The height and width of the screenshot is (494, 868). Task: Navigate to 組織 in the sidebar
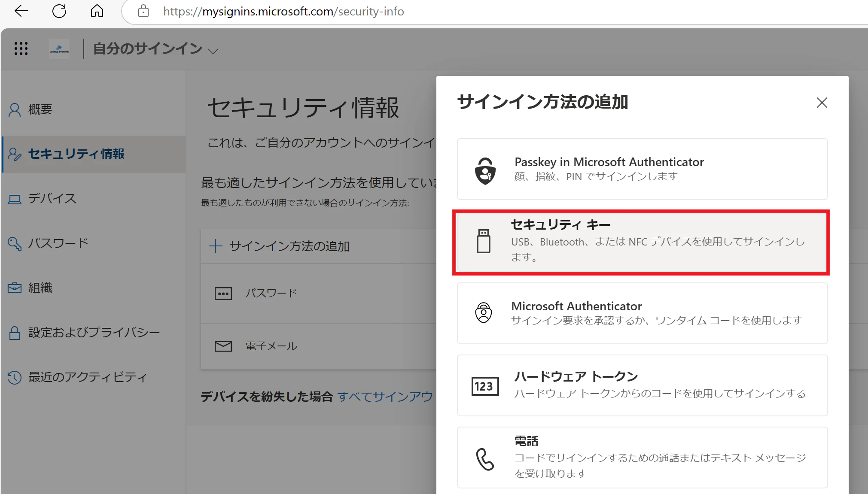94,288
